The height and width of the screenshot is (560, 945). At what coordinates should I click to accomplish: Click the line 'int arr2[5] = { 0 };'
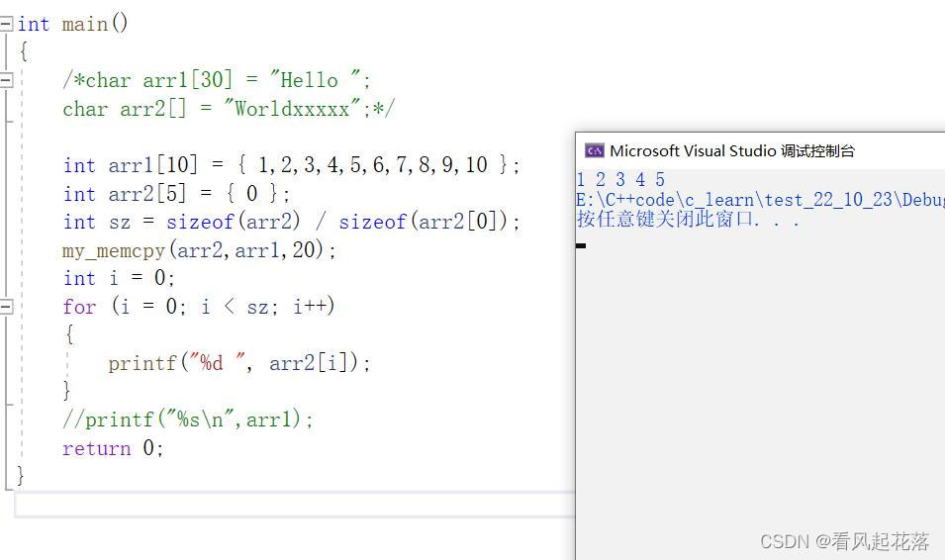click(176, 194)
